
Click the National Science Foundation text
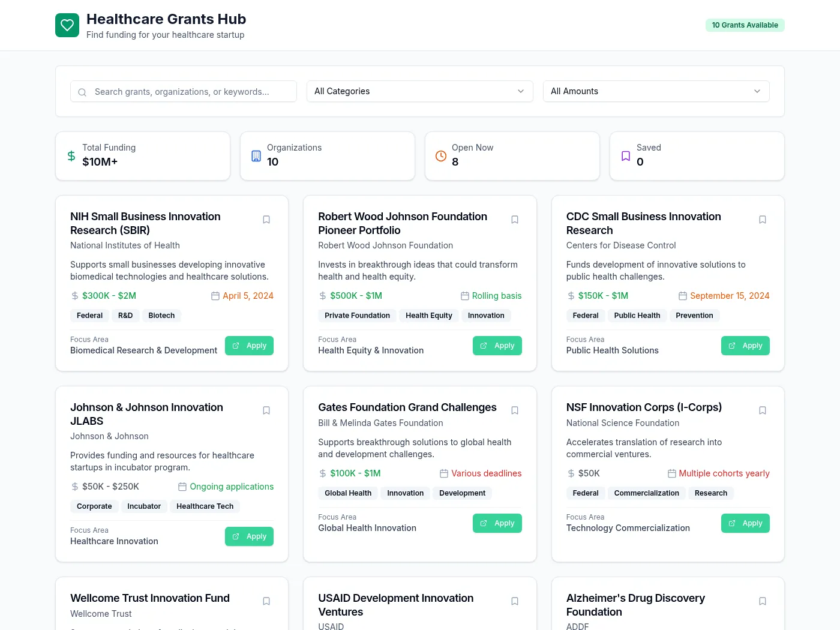click(x=623, y=423)
